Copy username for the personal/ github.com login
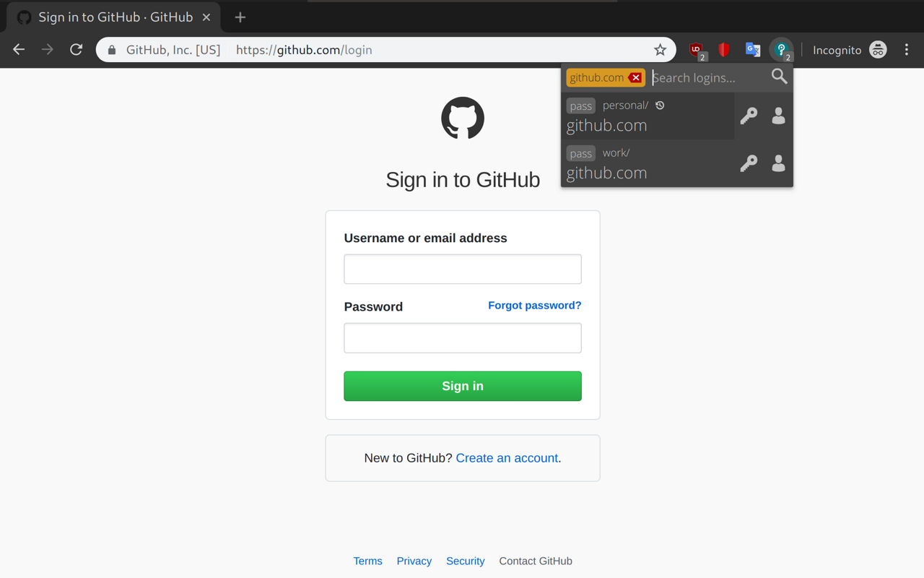 tap(778, 116)
